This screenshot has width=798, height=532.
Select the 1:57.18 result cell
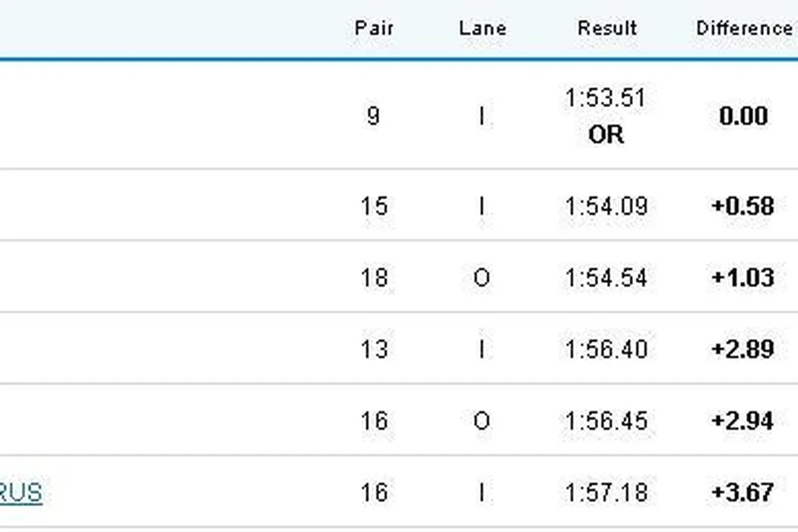click(606, 492)
